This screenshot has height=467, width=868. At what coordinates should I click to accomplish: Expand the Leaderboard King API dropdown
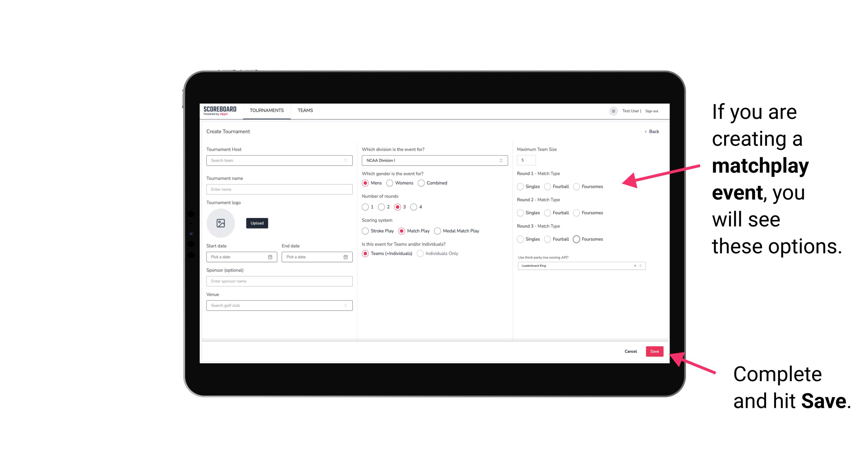click(640, 265)
